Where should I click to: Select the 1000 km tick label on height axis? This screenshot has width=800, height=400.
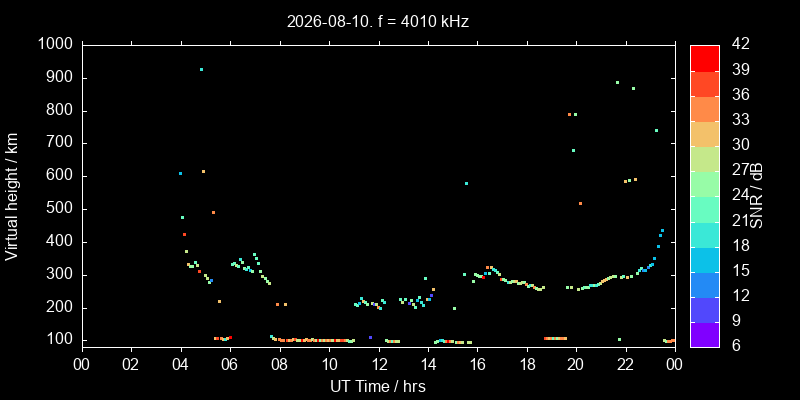click(57, 44)
